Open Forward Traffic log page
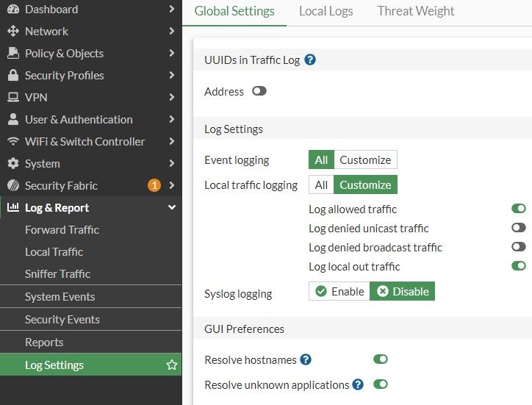Image resolution: width=532 pixels, height=405 pixels. click(62, 230)
